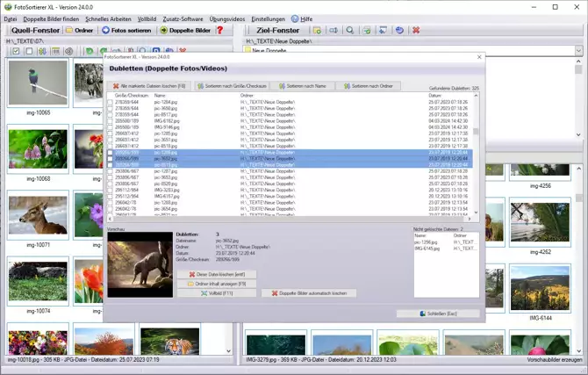
Task: Click Fotos sortieren toolbar button
Action: click(125, 30)
